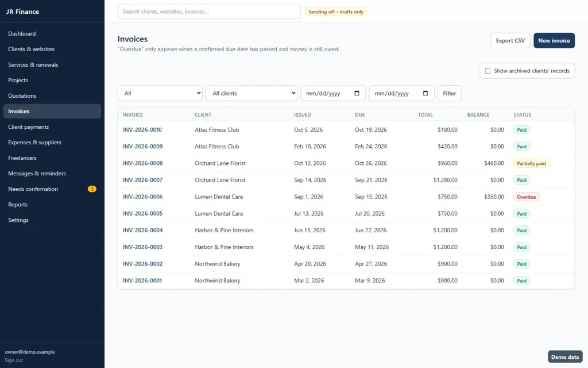Click the Partially paid status badge

point(531,163)
